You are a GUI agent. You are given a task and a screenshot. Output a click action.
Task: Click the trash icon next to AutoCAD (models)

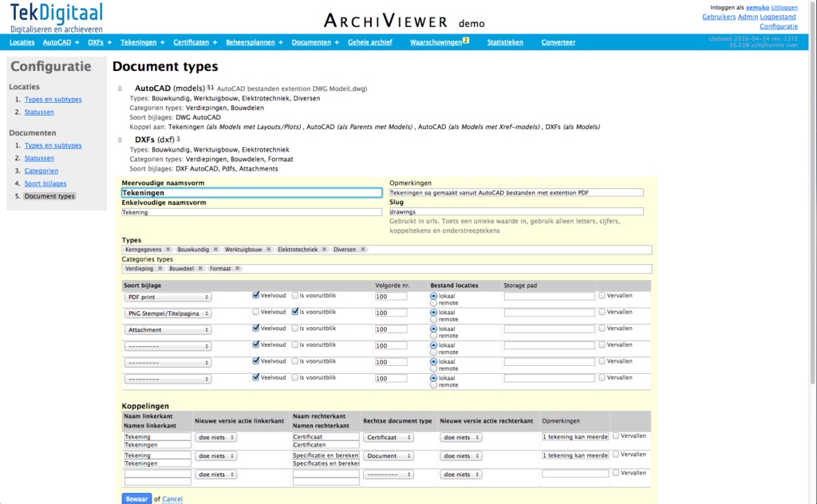pyautogui.click(x=120, y=89)
